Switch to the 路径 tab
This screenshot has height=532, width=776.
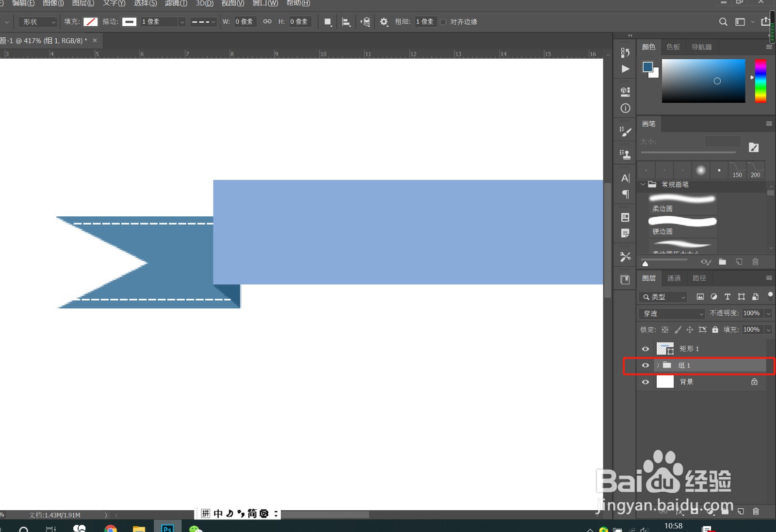click(x=699, y=278)
